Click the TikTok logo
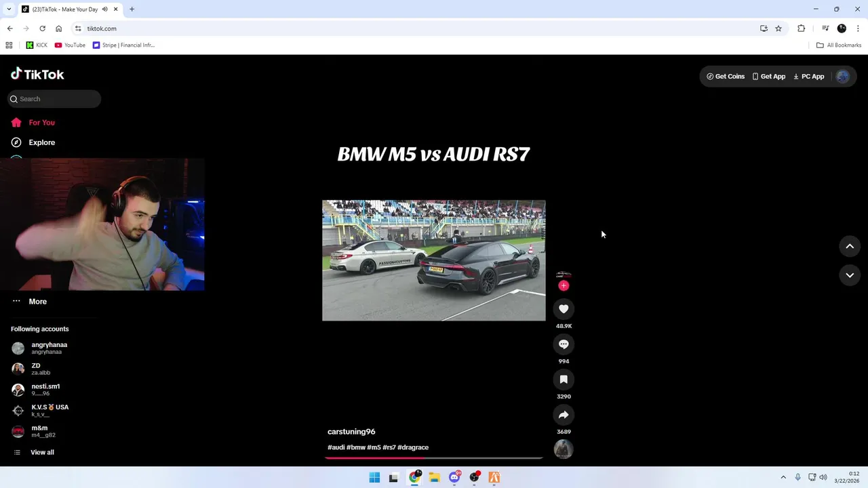Screen dimensions: 868x488 coord(37,74)
